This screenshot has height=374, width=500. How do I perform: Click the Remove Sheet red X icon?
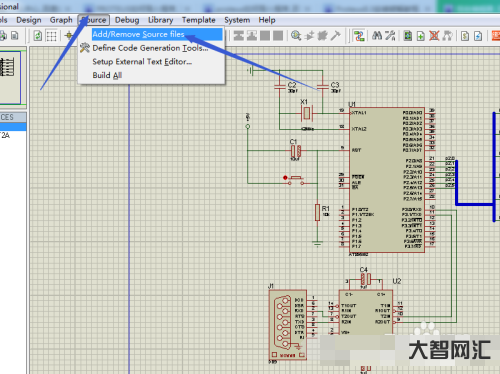point(434,36)
